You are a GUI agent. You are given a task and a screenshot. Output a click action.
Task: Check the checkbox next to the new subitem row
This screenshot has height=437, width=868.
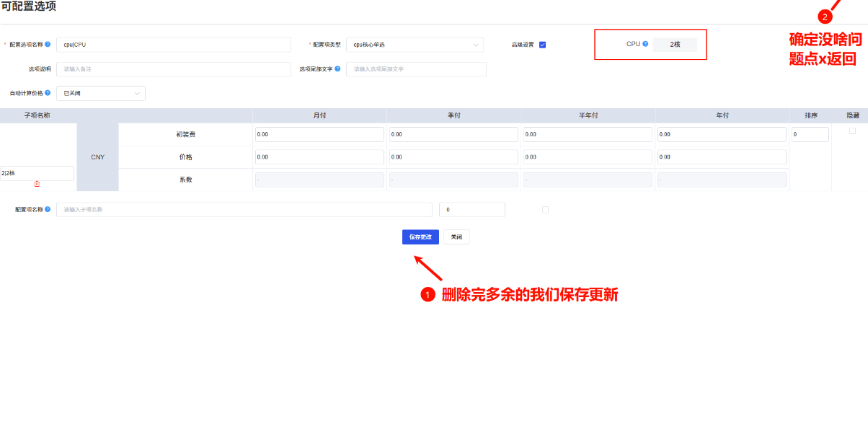point(546,209)
